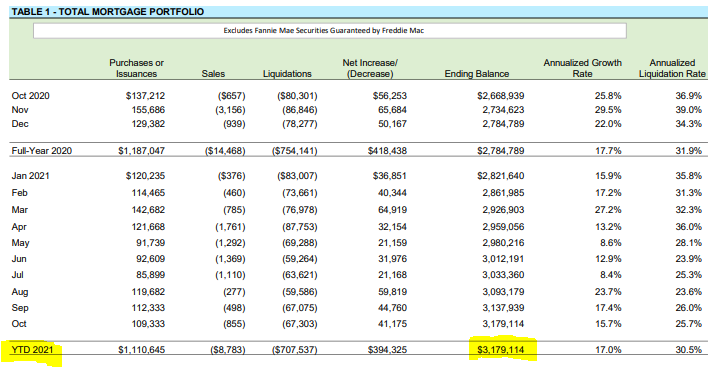Select the highlighted YTD 2021 row label
This screenshot has height=368, width=715.
click(32, 350)
